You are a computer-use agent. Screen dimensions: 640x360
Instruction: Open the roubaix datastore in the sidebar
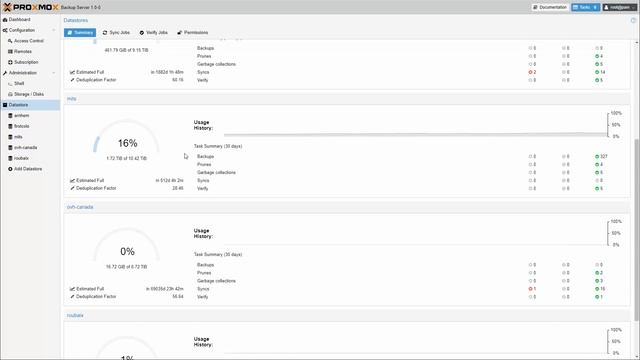[x=21, y=158]
